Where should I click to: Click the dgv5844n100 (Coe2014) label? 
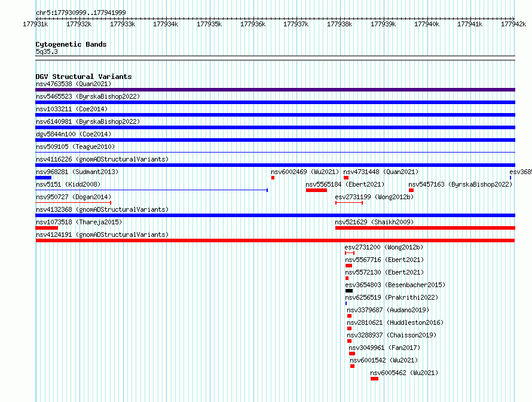click(74, 134)
